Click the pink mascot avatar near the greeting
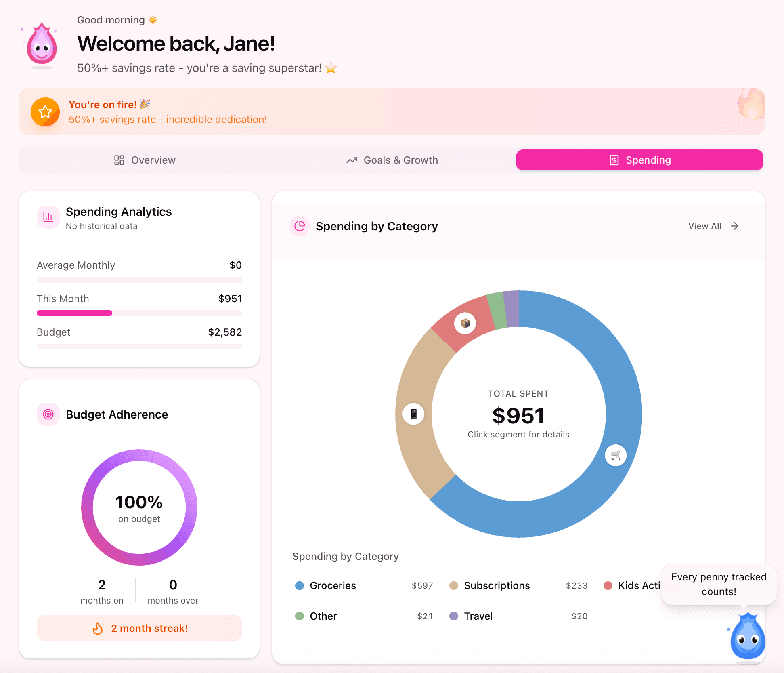Image resolution: width=784 pixels, height=673 pixels. pos(42,44)
